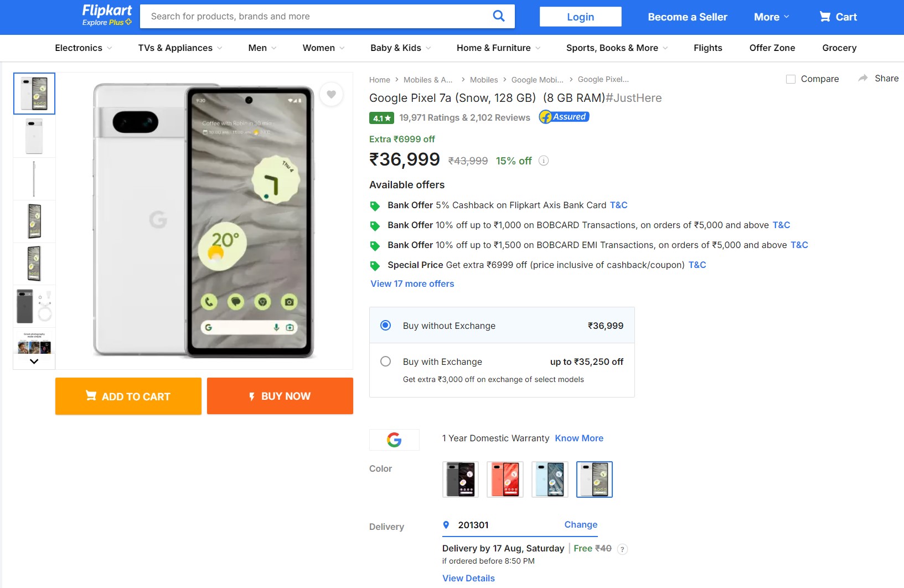This screenshot has width=904, height=588.
Task: Click price info icon beside 15% off
Action: 544,161
